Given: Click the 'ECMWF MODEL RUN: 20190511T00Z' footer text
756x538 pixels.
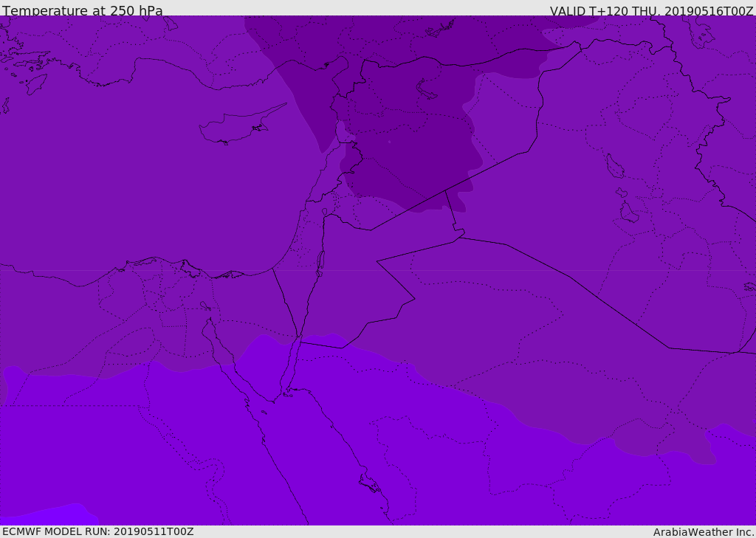Looking at the screenshot, I should [98, 531].
